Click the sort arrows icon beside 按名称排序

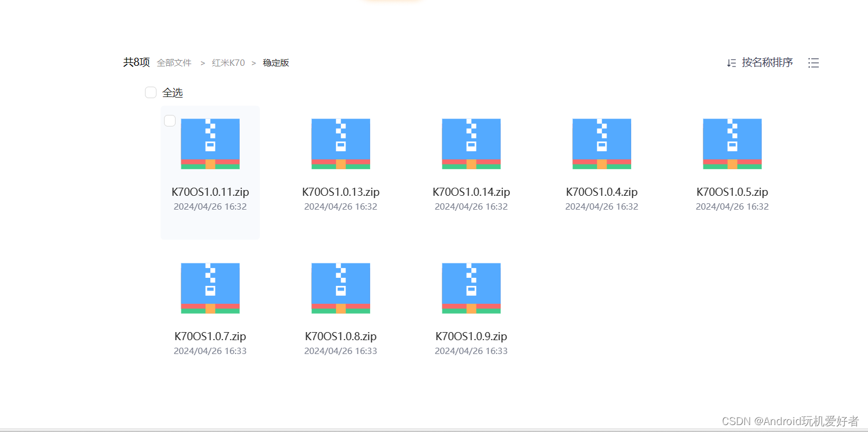731,63
